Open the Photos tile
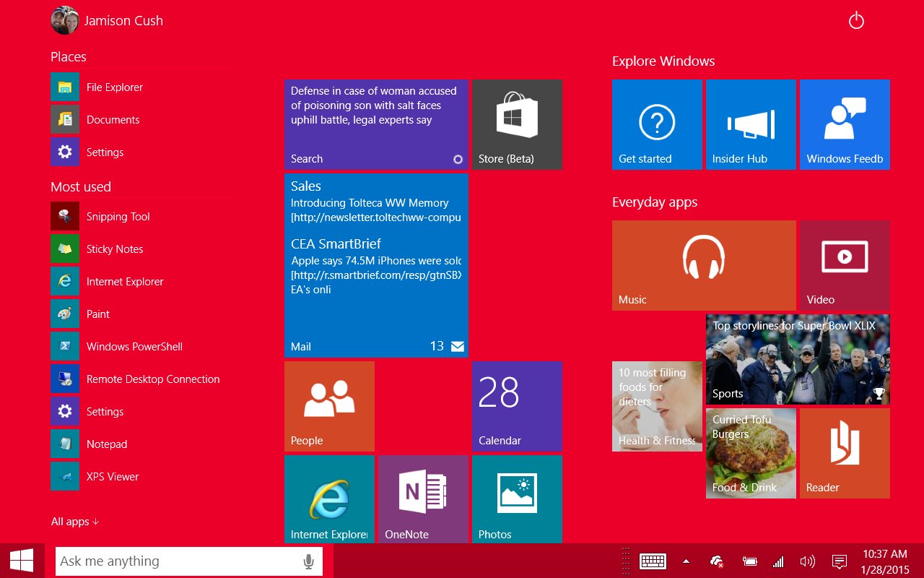This screenshot has width=924, height=578. [x=517, y=499]
